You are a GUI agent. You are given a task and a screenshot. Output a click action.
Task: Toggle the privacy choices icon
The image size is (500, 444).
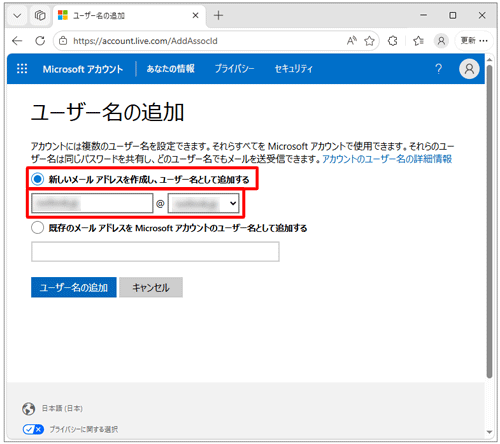33,429
